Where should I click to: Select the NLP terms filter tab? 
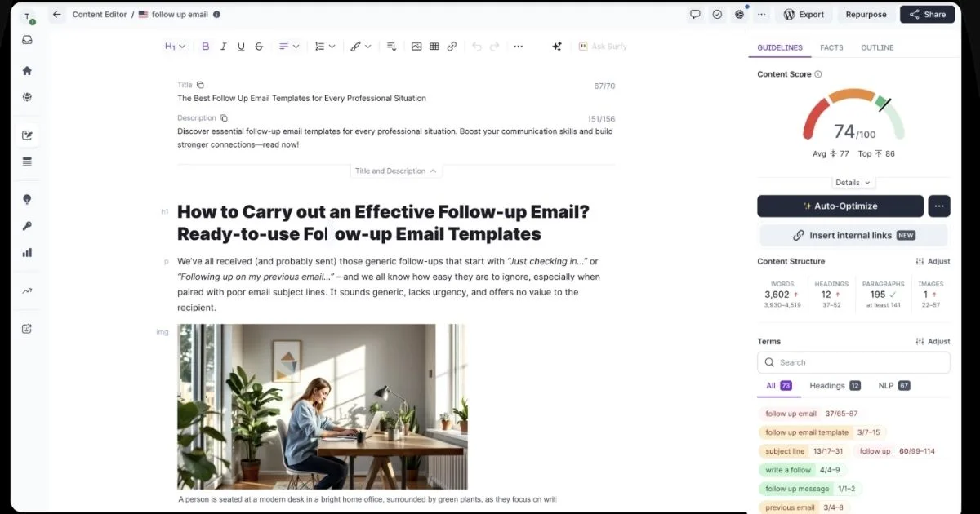(x=894, y=386)
